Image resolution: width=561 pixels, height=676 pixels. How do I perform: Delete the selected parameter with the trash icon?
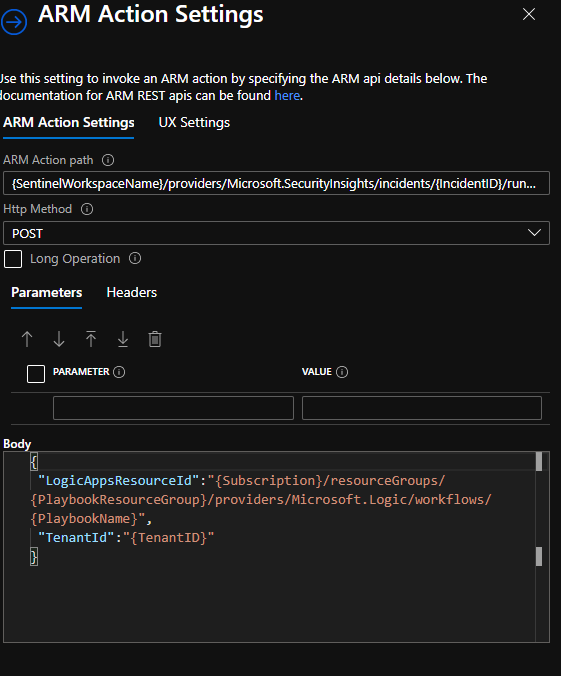[155, 339]
